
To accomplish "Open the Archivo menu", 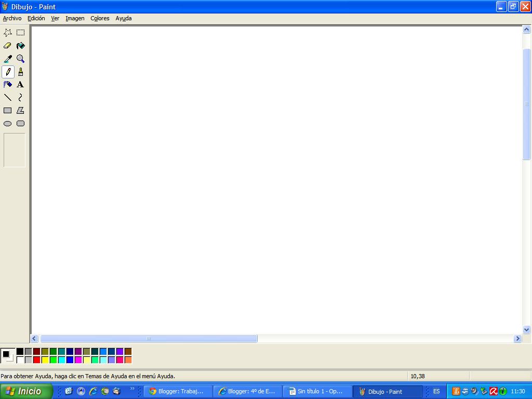I will 12,18.
